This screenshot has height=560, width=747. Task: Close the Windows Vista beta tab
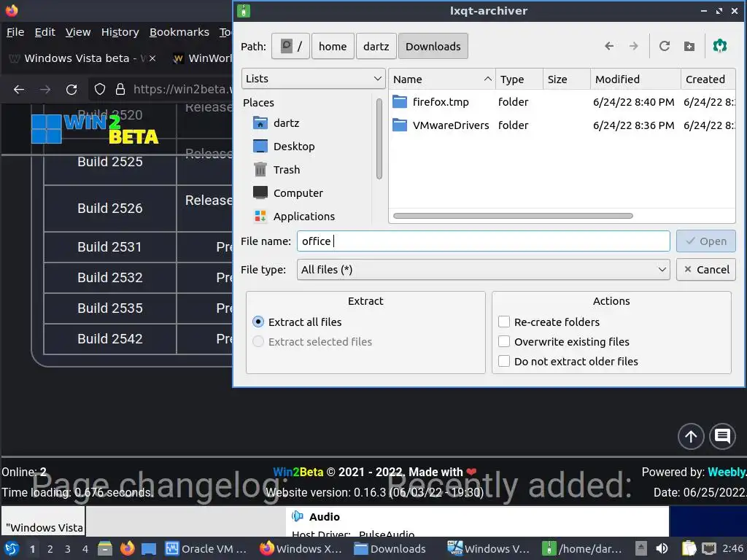pos(152,58)
